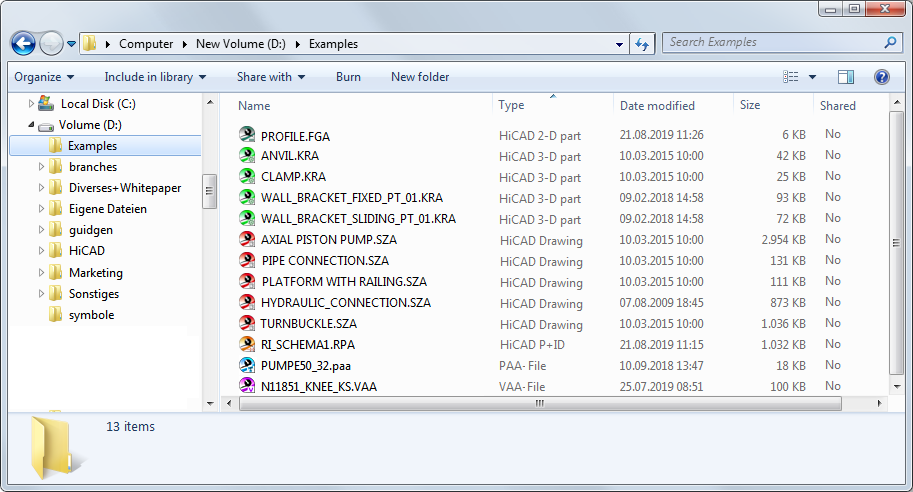This screenshot has height=492, width=913.
Task: Click the PIPE CONNECTION.SZA file icon
Action: click(247, 260)
